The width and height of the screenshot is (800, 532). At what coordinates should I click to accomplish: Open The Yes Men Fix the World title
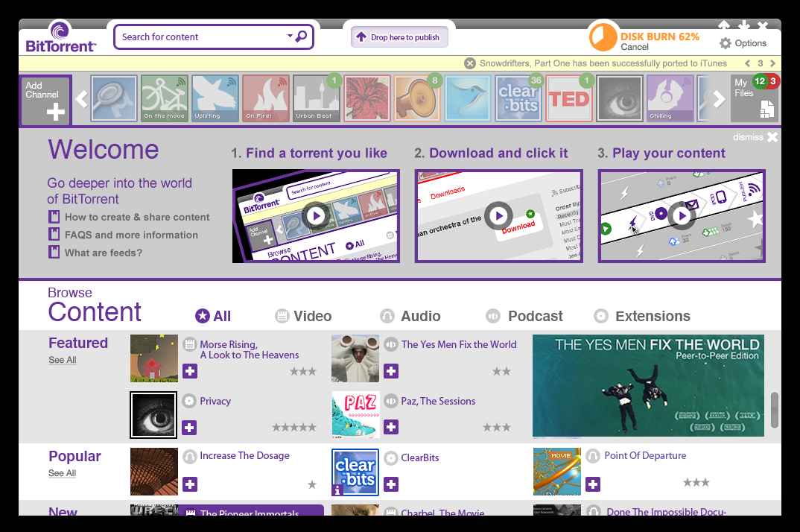point(459,345)
